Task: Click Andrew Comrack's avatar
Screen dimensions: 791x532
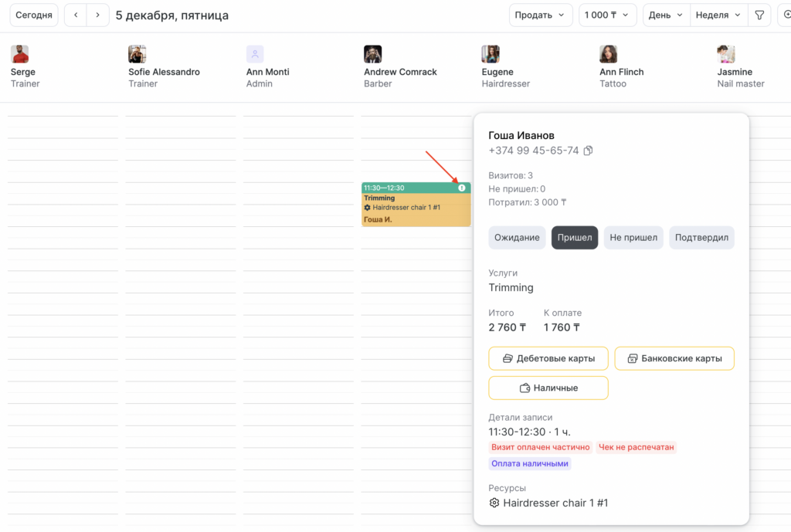Action: [x=372, y=54]
